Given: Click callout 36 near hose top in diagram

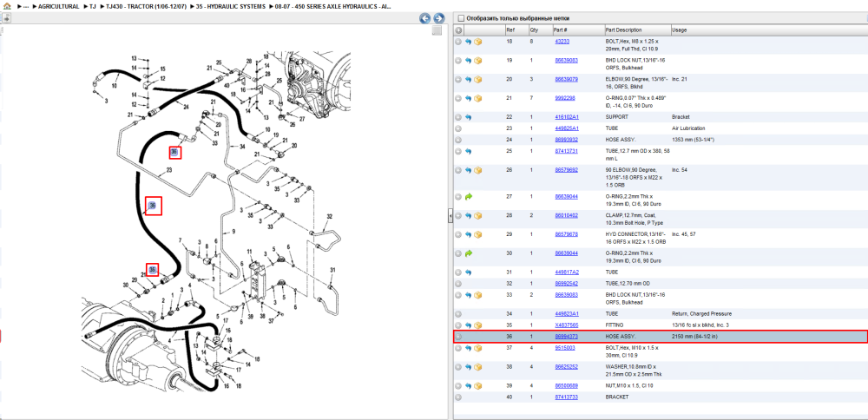Looking at the screenshot, I should point(175,152).
